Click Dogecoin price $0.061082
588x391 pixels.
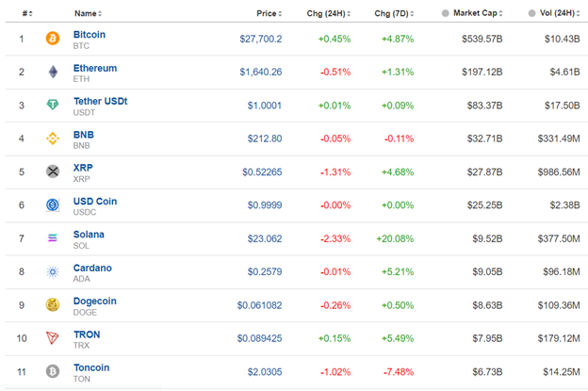point(259,305)
